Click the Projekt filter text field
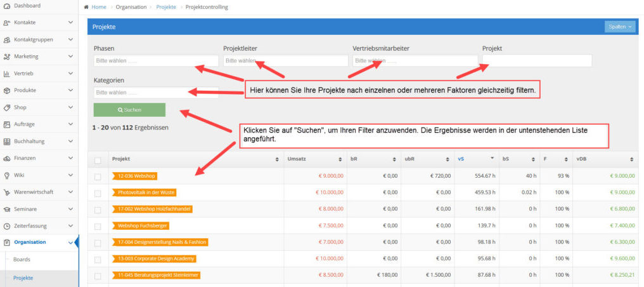This screenshot has width=644, height=287. [x=537, y=60]
